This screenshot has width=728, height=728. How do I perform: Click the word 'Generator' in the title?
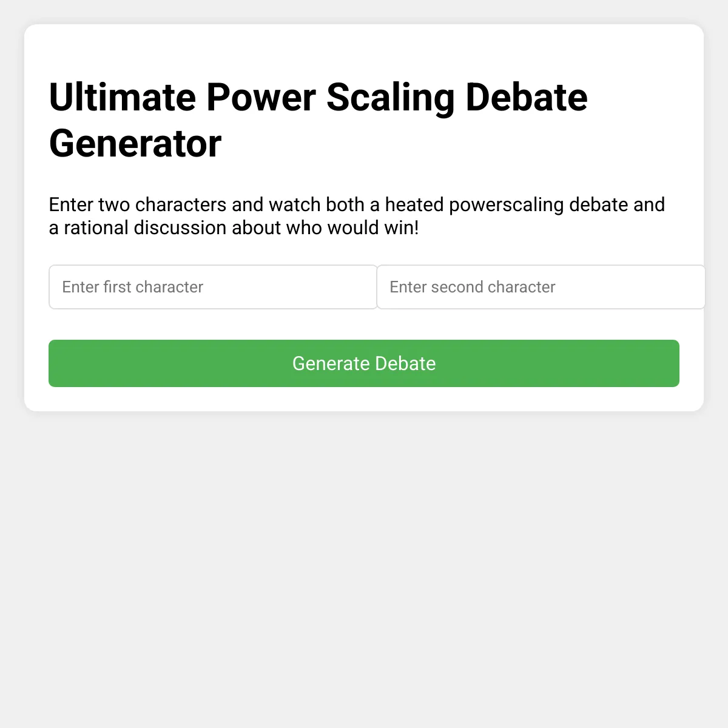pos(135,144)
